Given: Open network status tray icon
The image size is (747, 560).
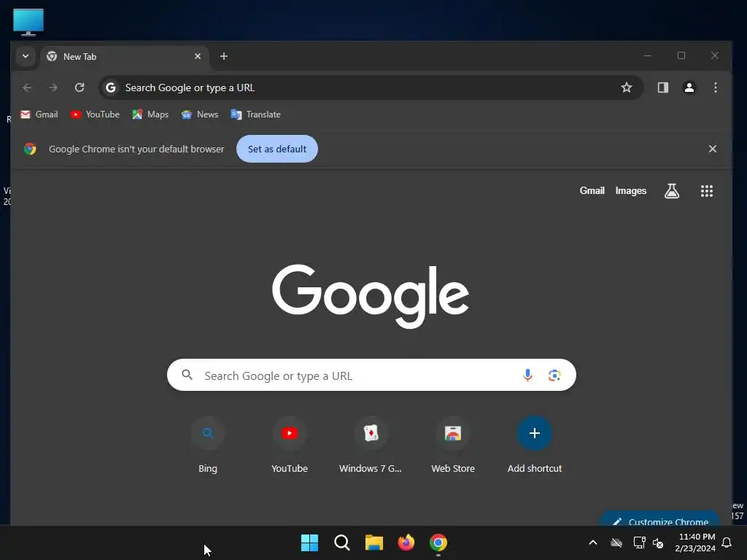Looking at the screenshot, I should [x=639, y=542].
